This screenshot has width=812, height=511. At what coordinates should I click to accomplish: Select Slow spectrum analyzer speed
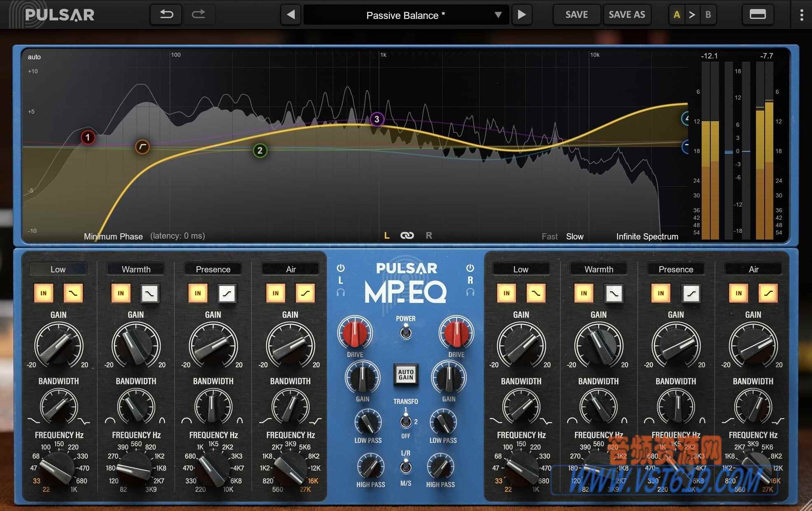pos(574,236)
